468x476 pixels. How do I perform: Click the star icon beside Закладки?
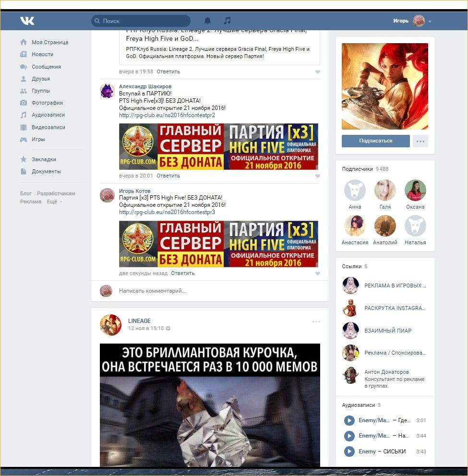24,159
